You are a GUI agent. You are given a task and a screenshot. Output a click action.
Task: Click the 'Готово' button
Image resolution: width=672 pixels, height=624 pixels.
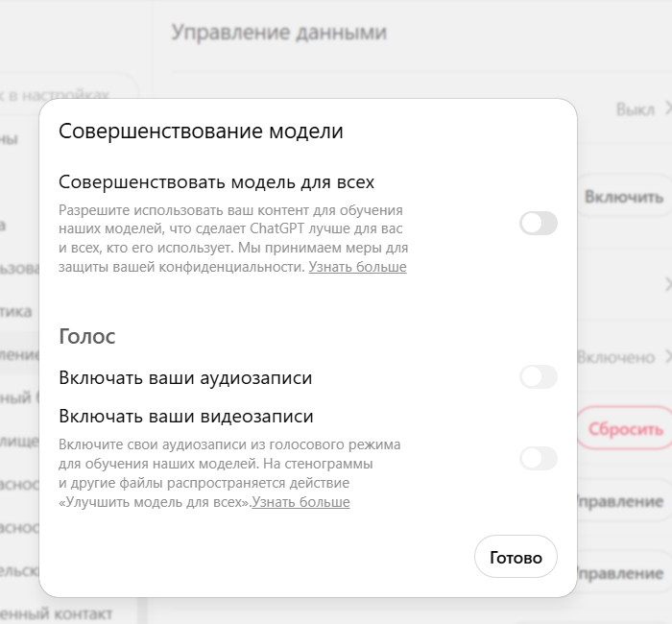tap(516, 557)
